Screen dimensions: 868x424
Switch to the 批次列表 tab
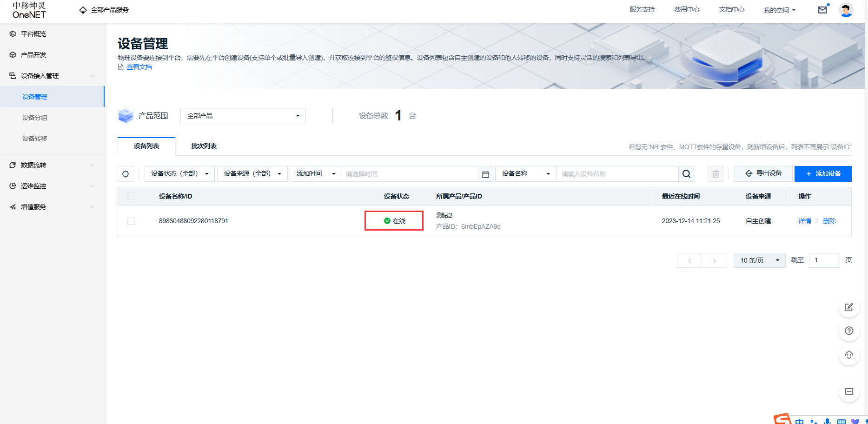pyautogui.click(x=204, y=146)
